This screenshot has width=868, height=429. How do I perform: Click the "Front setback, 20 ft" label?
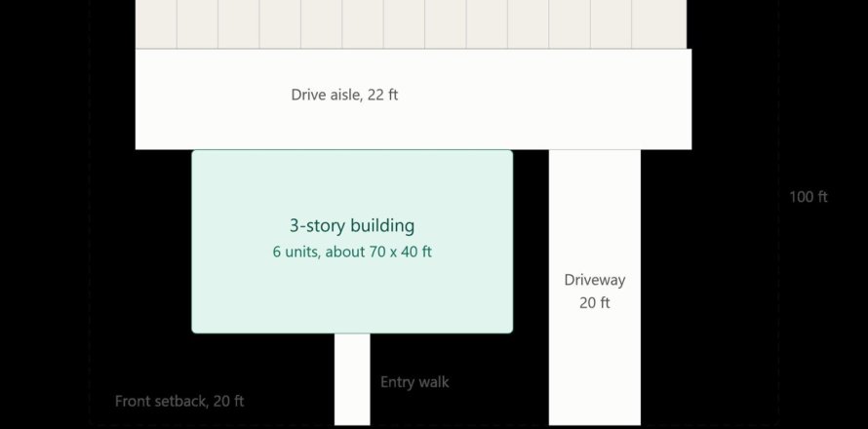click(x=179, y=401)
